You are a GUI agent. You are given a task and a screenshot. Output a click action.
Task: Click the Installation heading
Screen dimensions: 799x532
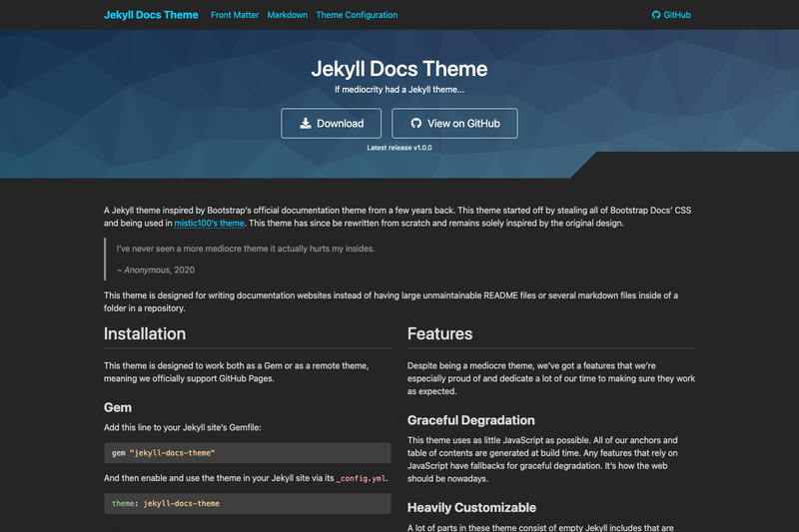click(145, 334)
